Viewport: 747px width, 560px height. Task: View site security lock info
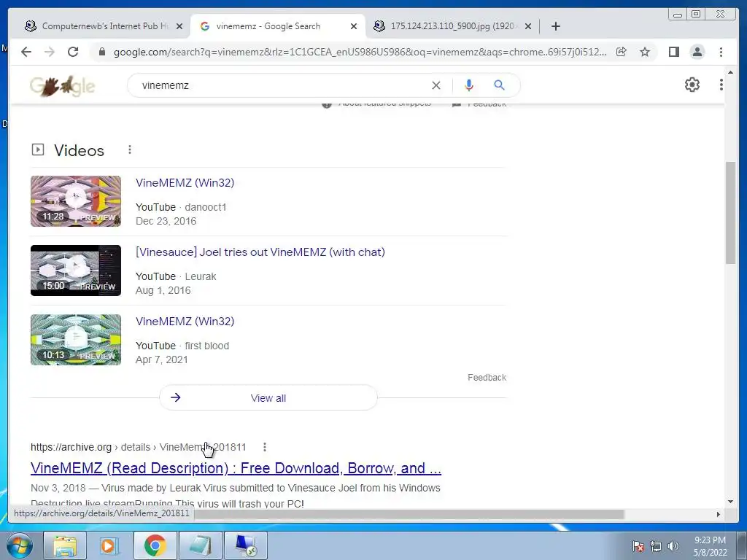tap(101, 52)
